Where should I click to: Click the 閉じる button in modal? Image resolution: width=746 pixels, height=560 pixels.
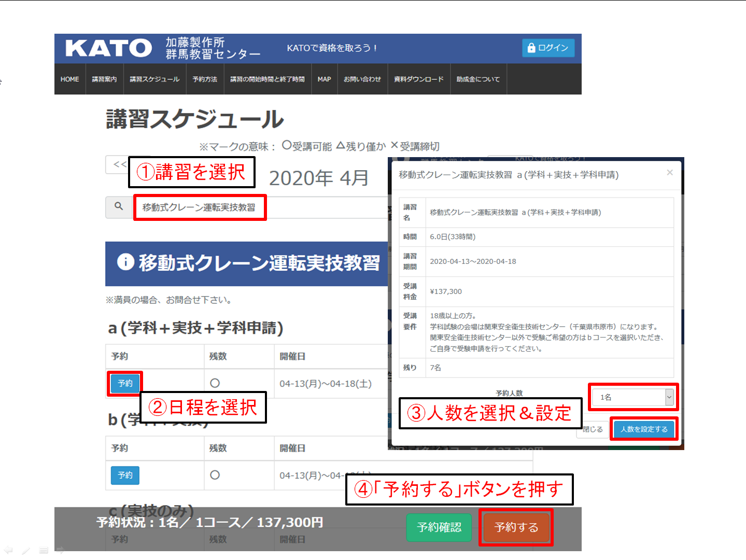click(x=593, y=429)
